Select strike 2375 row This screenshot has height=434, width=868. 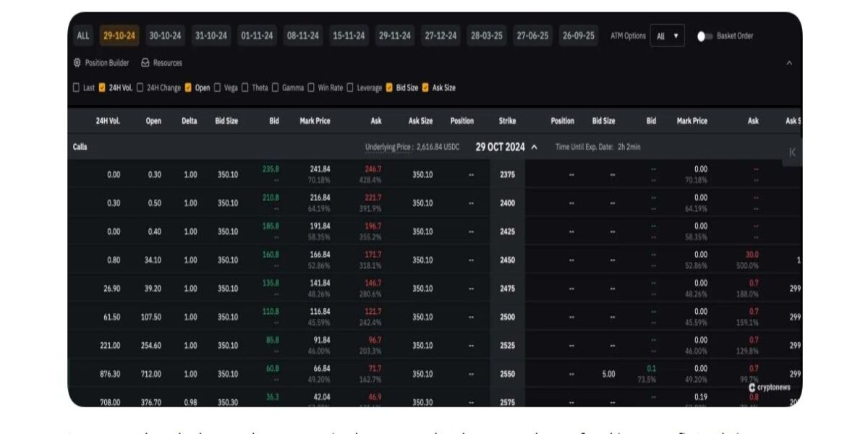(x=507, y=174)
